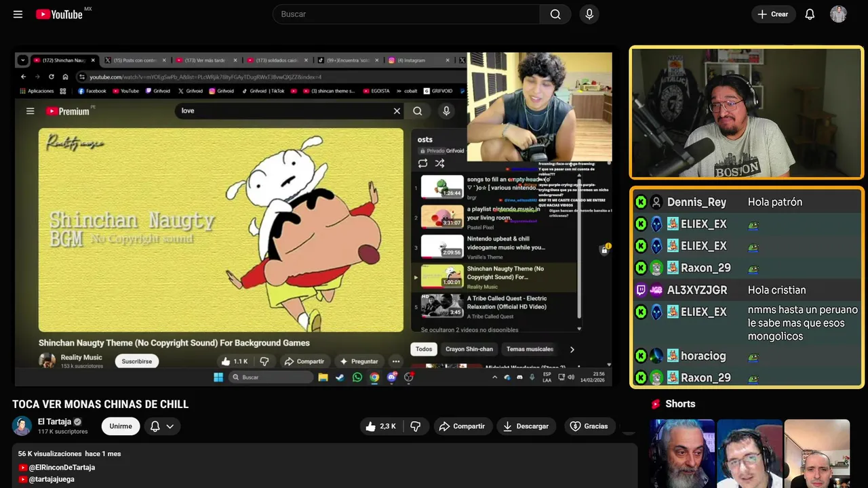In the streamed video, click the Preguntar button
This screenshot has width=868, height=488.
click(359, 361)
